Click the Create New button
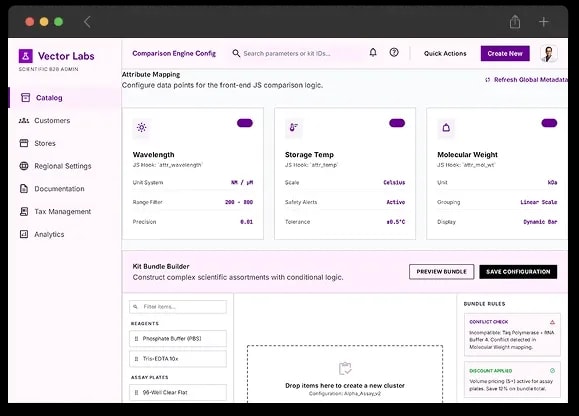Screen dimensions: 579x416 [505, 54]
